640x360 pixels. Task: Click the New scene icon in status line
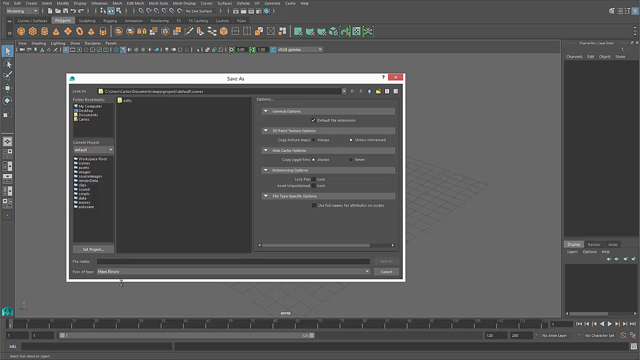(50, 11)
